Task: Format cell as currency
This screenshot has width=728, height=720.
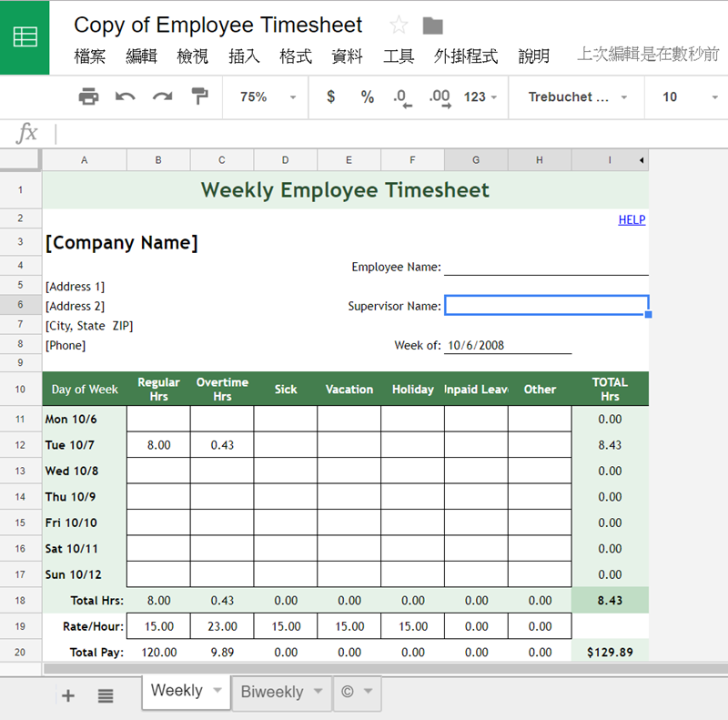Action: coord(330,96)
